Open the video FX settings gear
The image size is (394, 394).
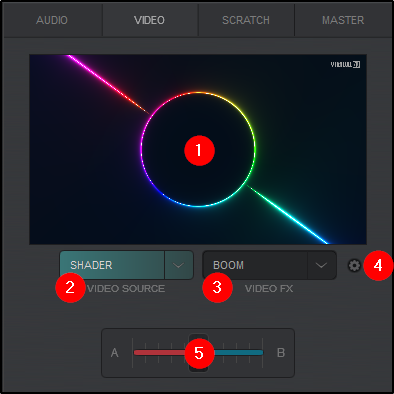pyautogui.click(x=354, y=265)
